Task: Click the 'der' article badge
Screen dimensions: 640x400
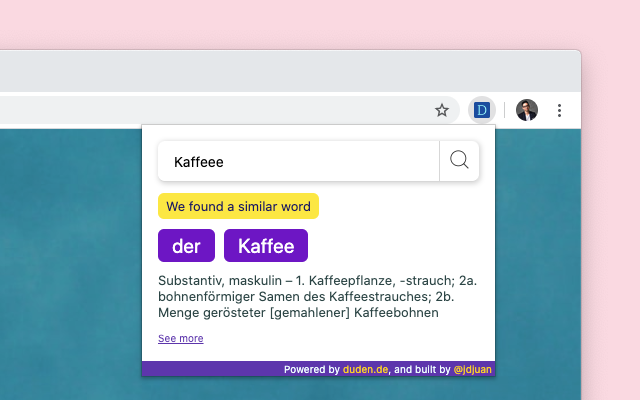Action: (x=187, y=245)
